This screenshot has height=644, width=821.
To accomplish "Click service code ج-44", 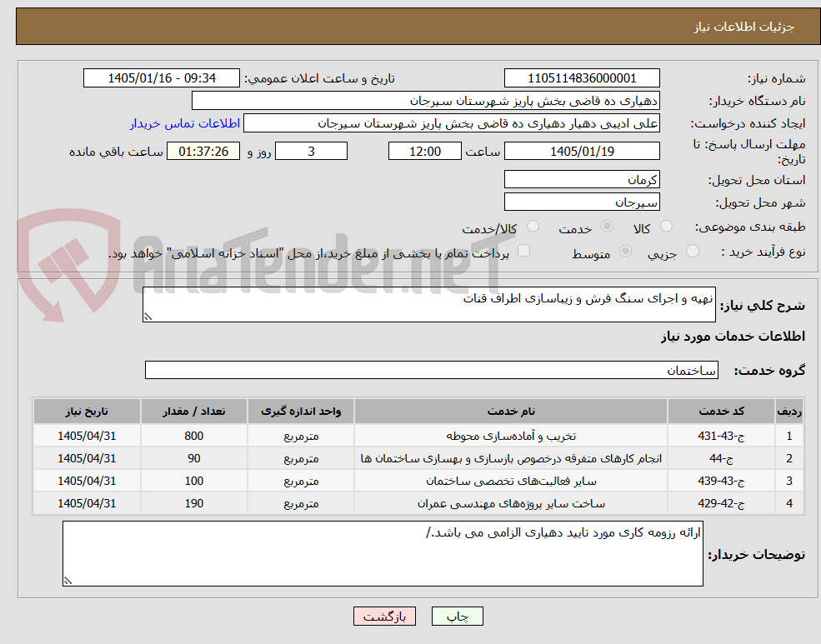I will (721, 458).
